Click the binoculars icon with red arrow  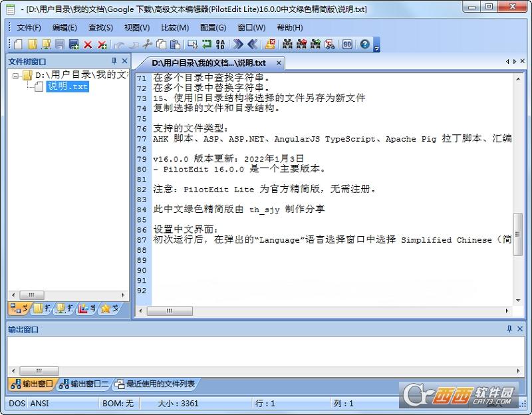(301, 45)
